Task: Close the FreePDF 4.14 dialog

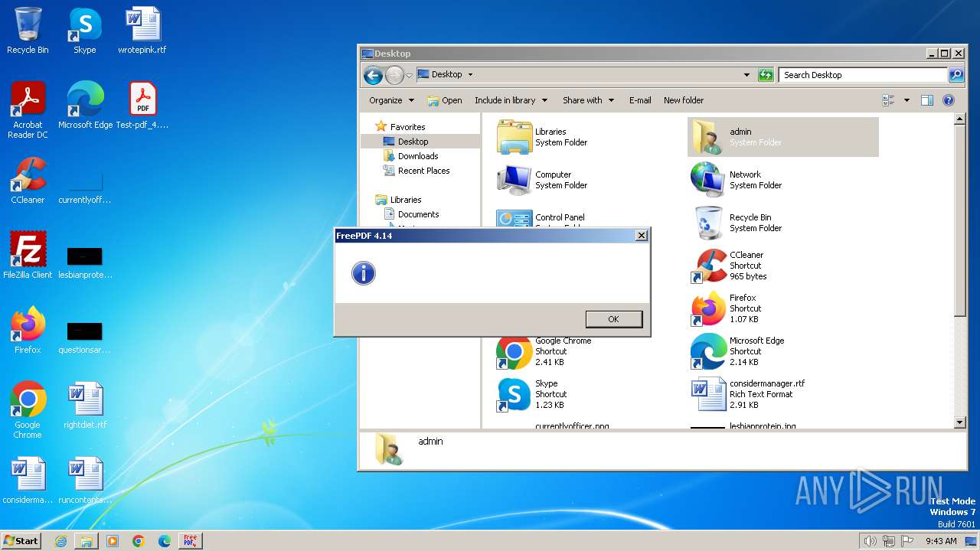Action: 642,236
